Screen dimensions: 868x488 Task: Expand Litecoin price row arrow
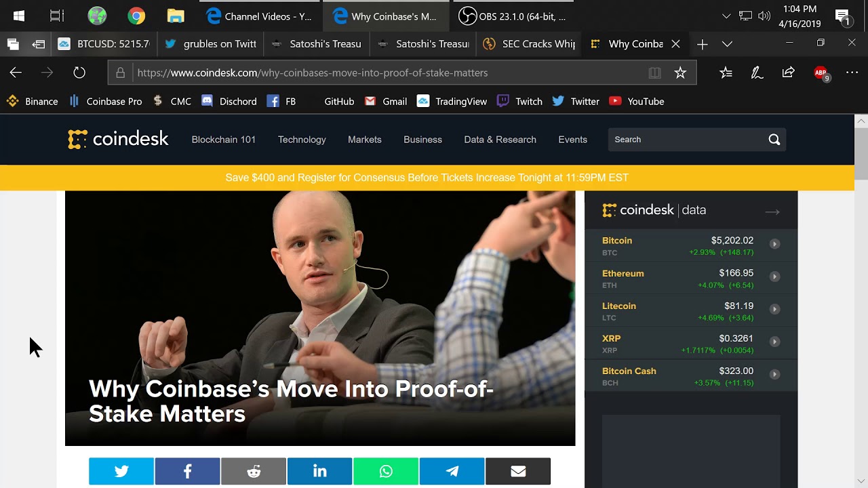774,309
